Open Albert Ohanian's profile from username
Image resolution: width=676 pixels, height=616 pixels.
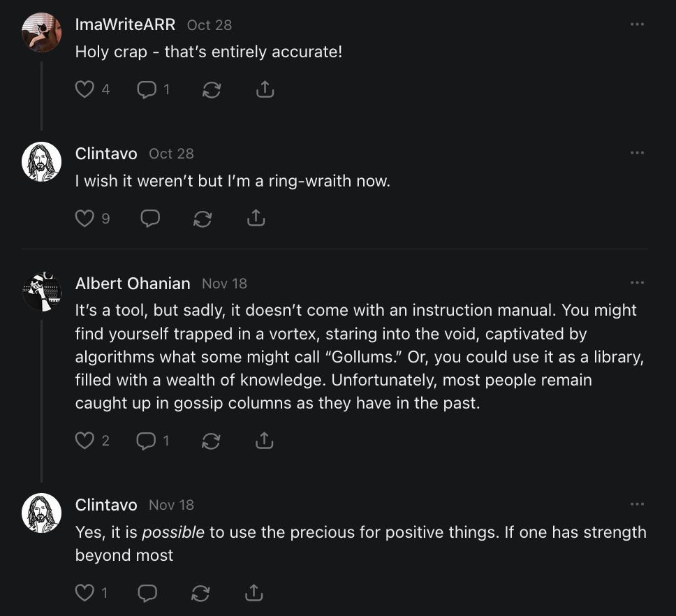click(x=133, y=284)
